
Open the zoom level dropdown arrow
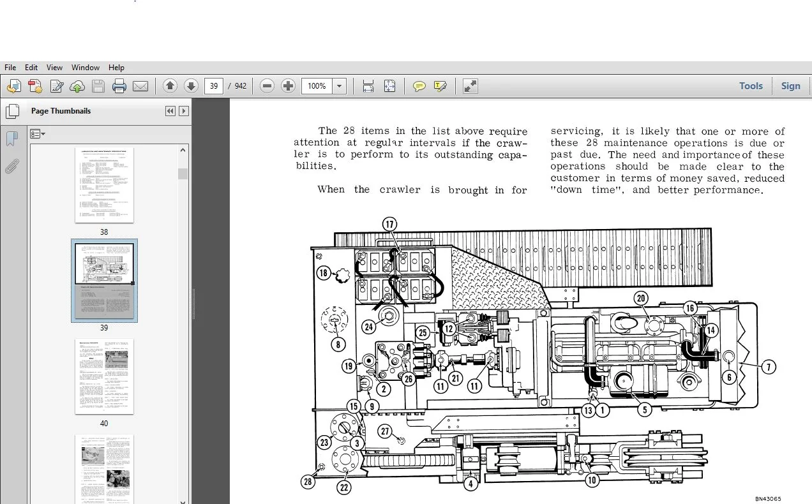(x=340, y=86)
